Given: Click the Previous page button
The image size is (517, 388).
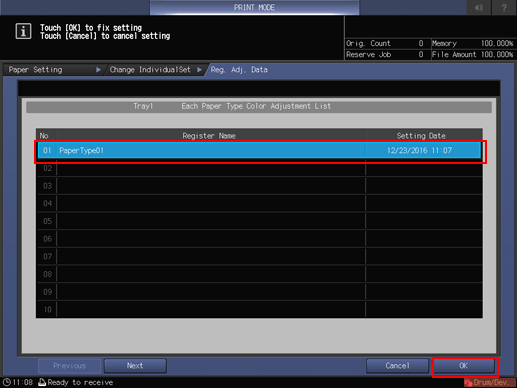Looking at the screenshot, I should pos(69,366).
